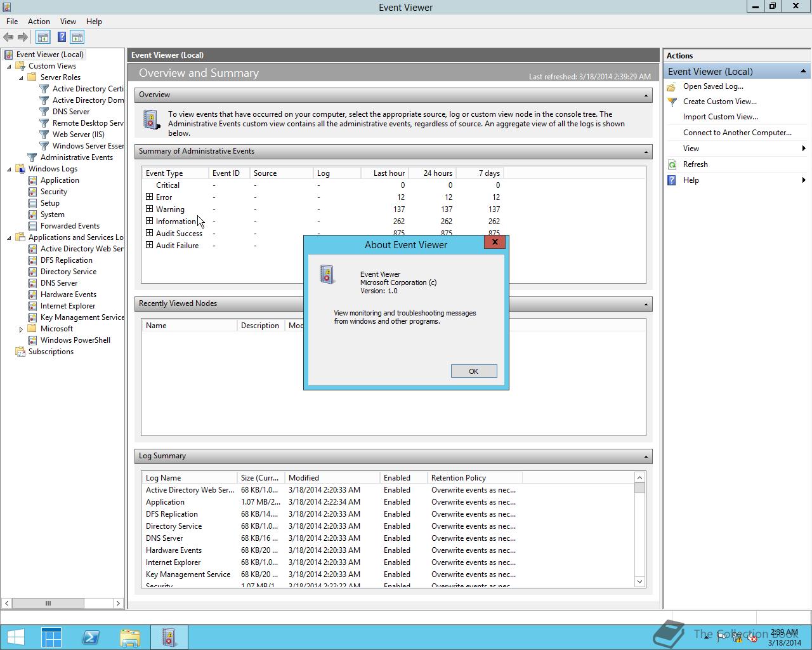Click Event Viewer taskbar icon
The width and height of the screenshot is (812, 650).
(x=169, y=637)
